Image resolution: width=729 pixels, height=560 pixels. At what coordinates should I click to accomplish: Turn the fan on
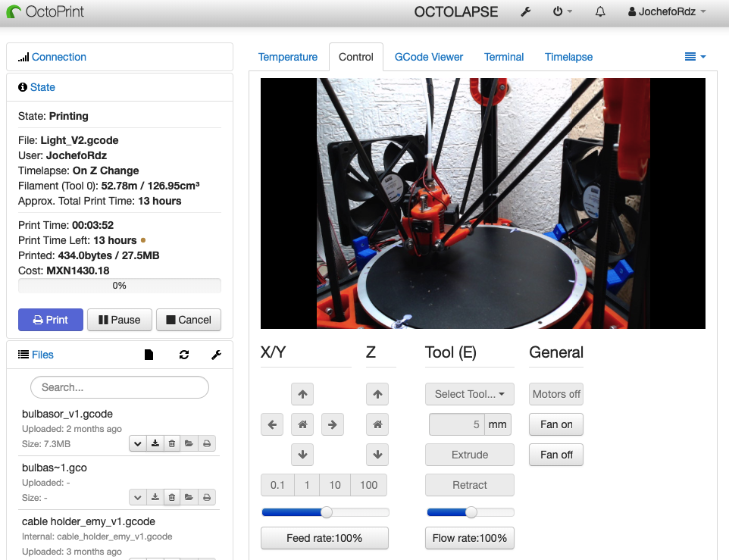click(556, 425)
